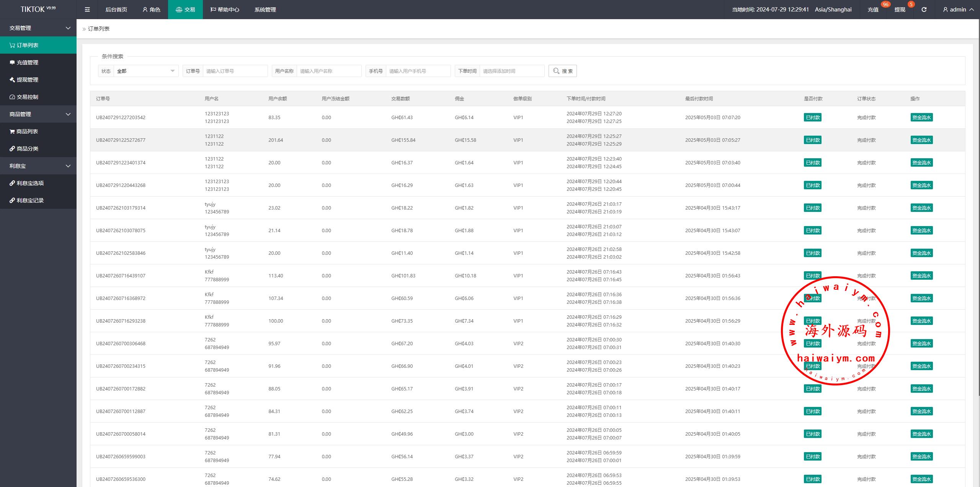
Task: Open 商品分类 in the sidebar
Action: (x=27, y=149)
